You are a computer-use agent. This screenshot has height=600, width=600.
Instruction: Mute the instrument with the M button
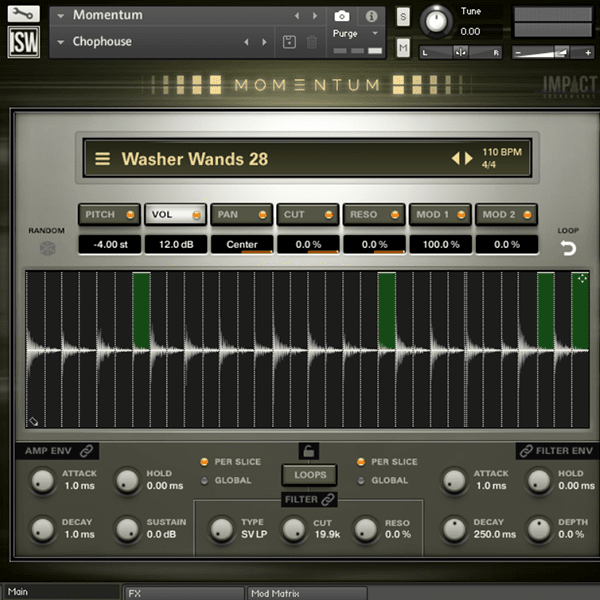pyautogui.click(x=403, y=47)
